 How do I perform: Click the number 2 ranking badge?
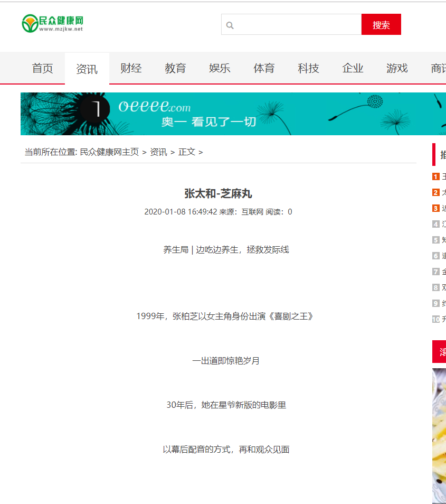(x=435, y=193)
